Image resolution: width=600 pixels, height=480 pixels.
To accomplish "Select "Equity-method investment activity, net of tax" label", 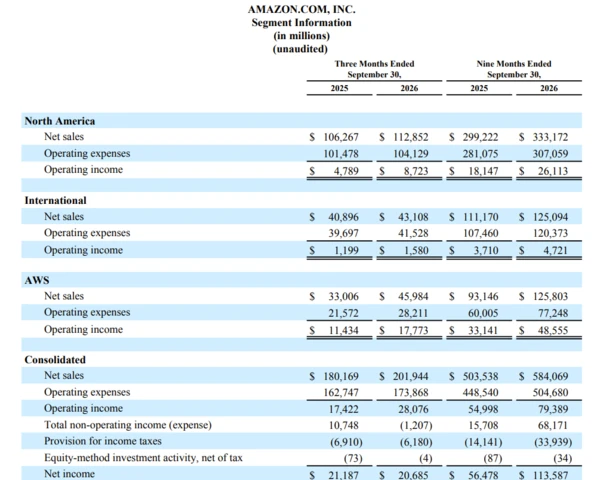I will pos(143,457).
